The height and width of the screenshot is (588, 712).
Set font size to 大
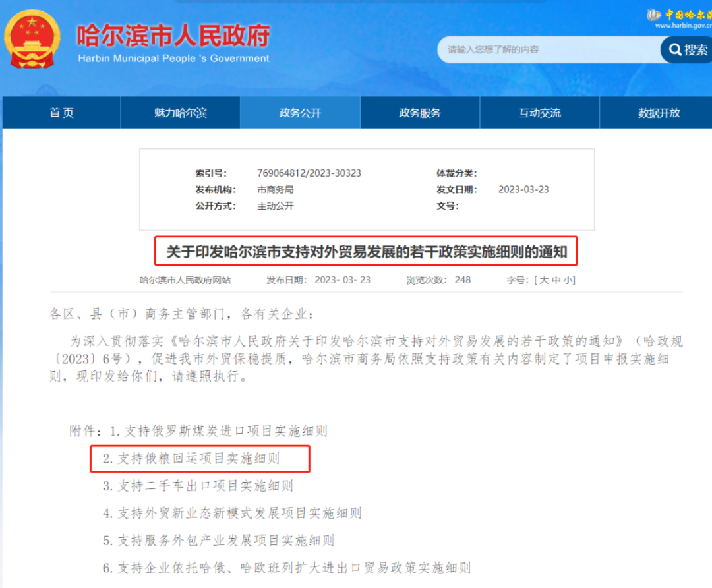pyautogui.click(x=544, y=280)
